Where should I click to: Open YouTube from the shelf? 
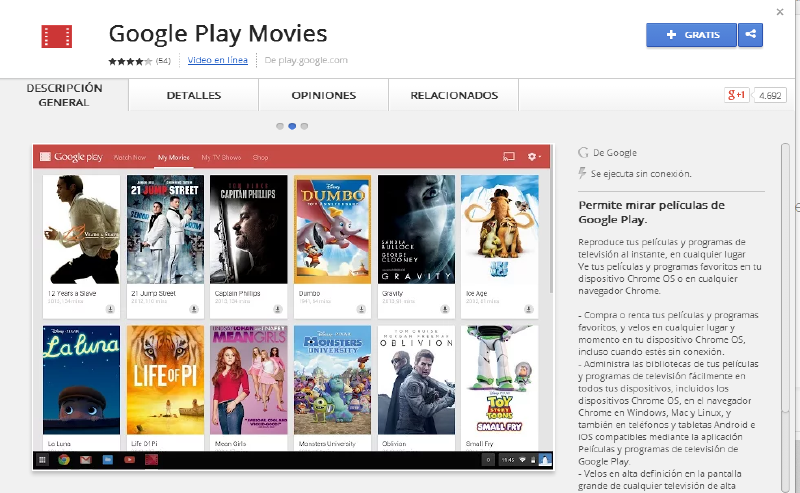tap(130, 460)
